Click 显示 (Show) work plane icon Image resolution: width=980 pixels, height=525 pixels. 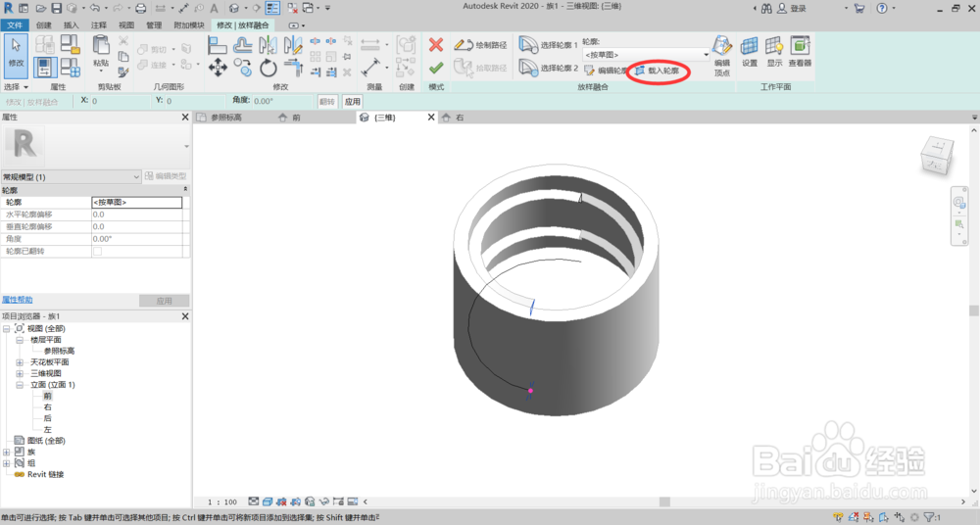[774, 52]
